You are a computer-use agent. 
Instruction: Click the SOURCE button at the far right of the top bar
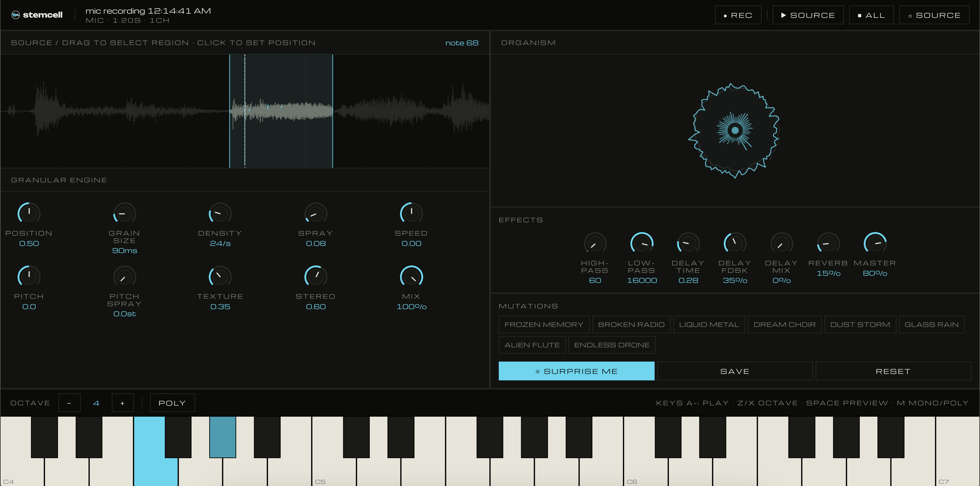coord(934,15)
